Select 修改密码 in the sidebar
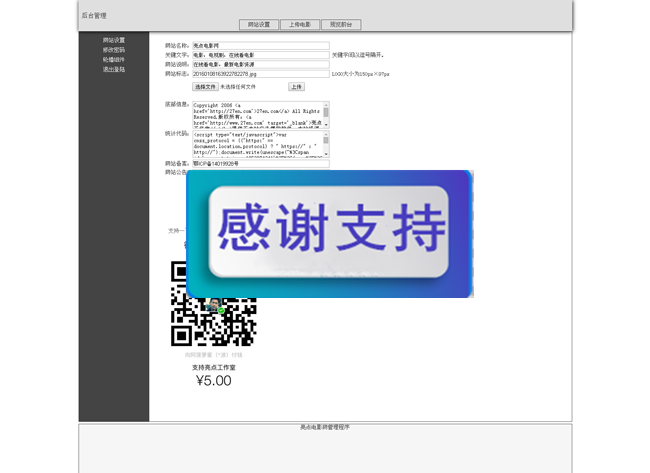This screenshot has height=473, width=650. click(114, 50)
